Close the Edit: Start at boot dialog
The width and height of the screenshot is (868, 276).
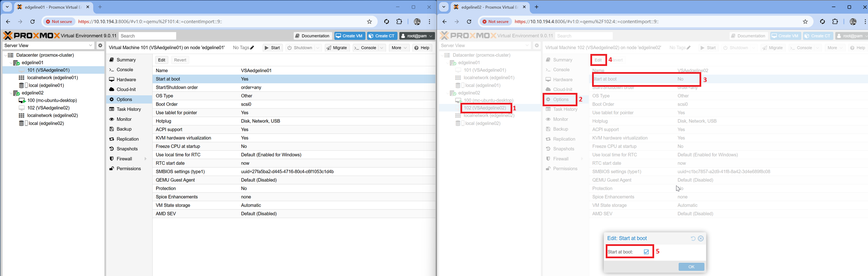point(701,238)
